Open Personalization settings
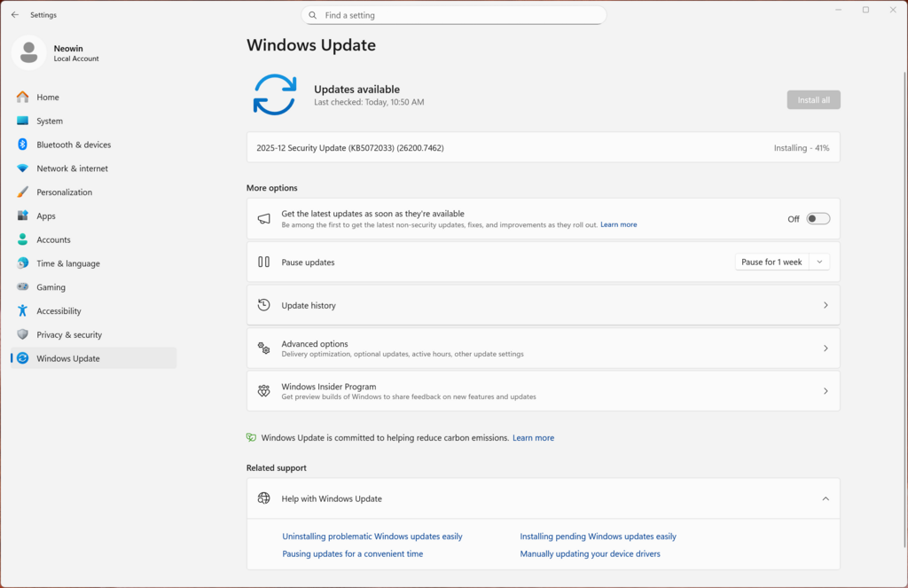908x588 pixels. (x=93, y=192)
